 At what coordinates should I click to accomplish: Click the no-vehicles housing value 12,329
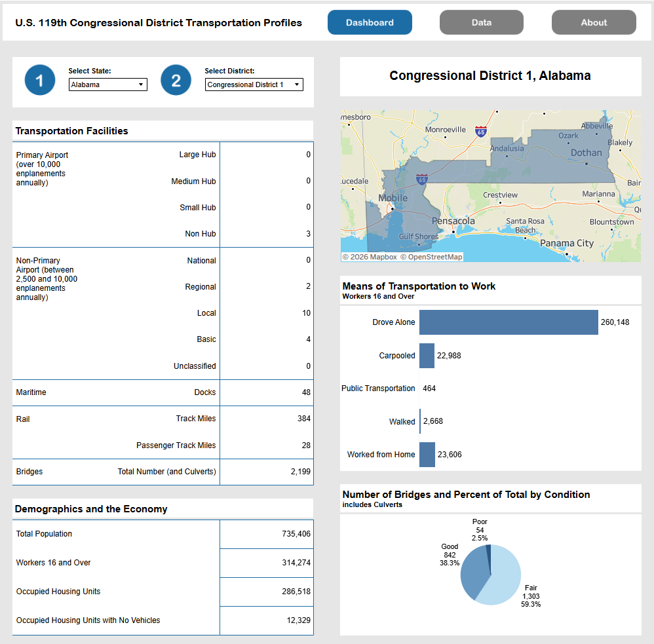(299, 620)
